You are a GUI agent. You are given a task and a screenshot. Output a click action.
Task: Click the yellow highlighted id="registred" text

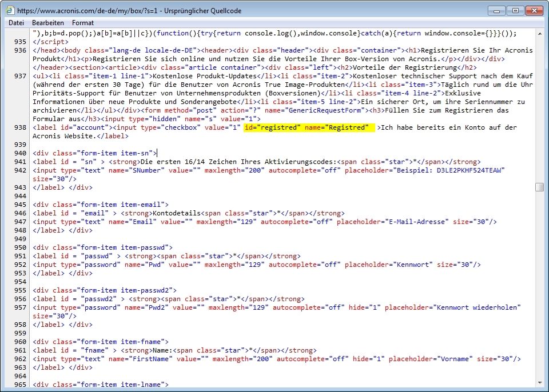(x=272, y=127)
